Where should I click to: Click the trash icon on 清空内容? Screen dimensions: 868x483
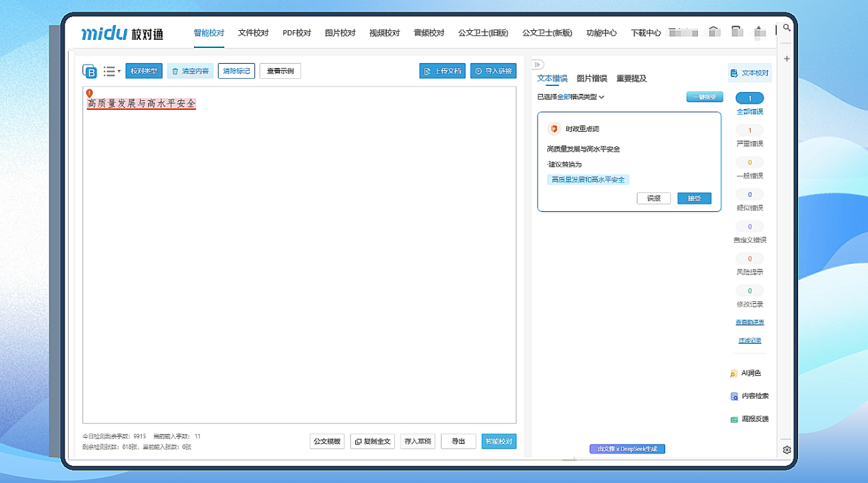tap(175, 71)
